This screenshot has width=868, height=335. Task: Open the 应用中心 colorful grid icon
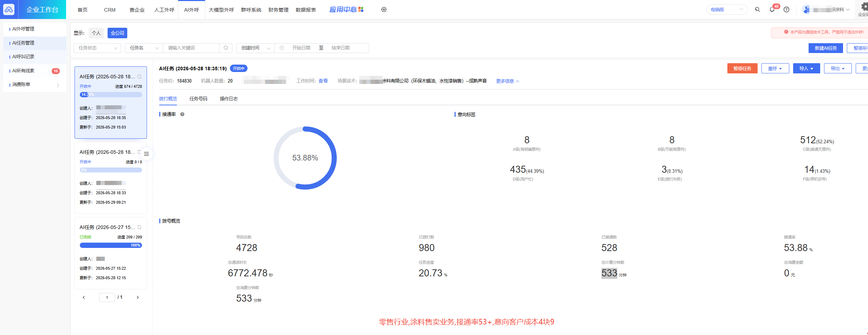coord(361,9)
